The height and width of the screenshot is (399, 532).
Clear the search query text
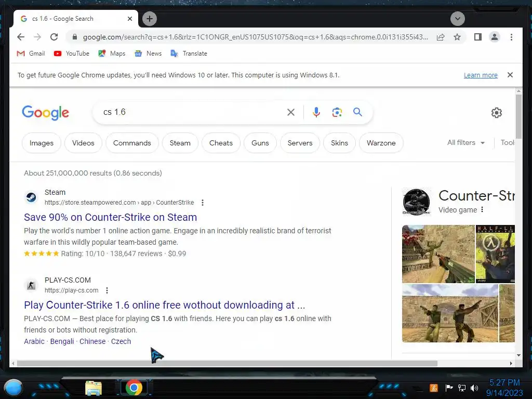coord(291,112)
